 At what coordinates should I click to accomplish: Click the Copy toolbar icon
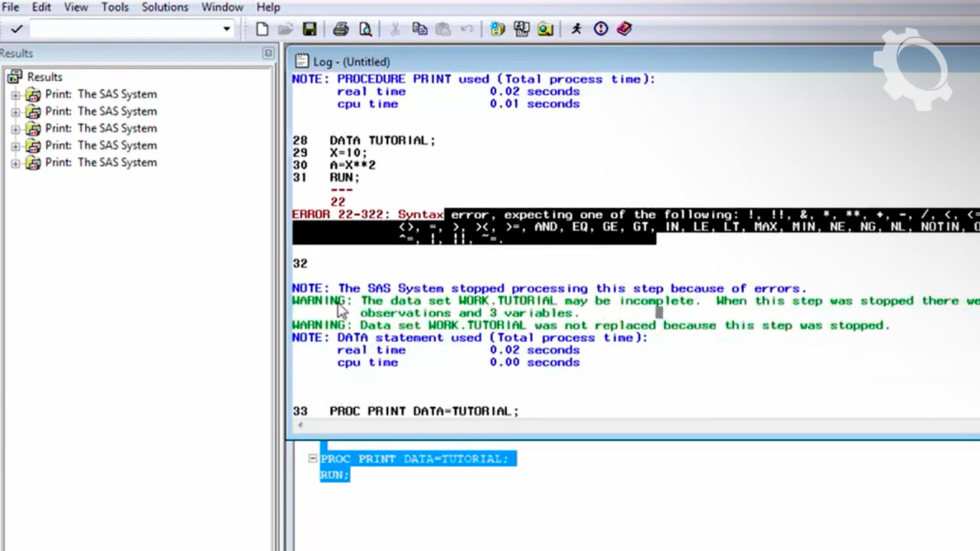click(420, 29)
